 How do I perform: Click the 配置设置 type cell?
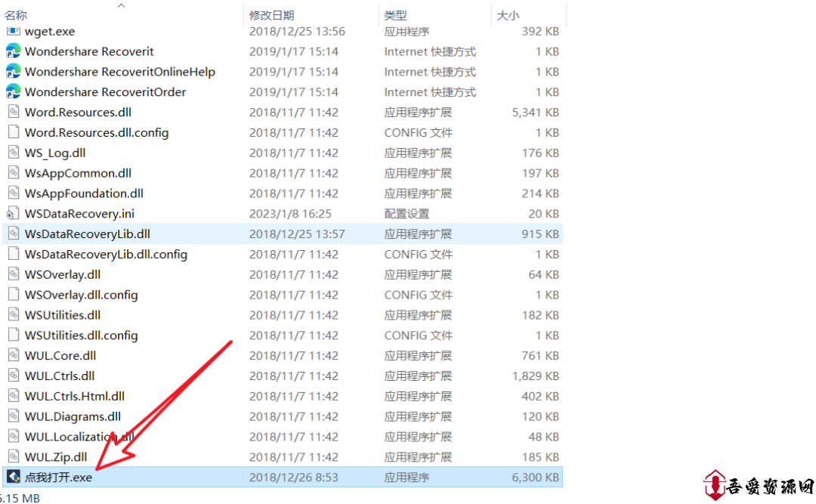click(x=407, y=214)
